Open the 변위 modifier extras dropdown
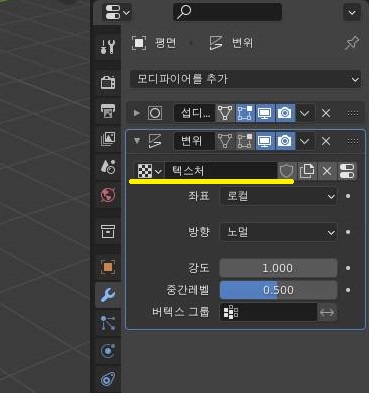369x393 pixels. tap(304, 141)
